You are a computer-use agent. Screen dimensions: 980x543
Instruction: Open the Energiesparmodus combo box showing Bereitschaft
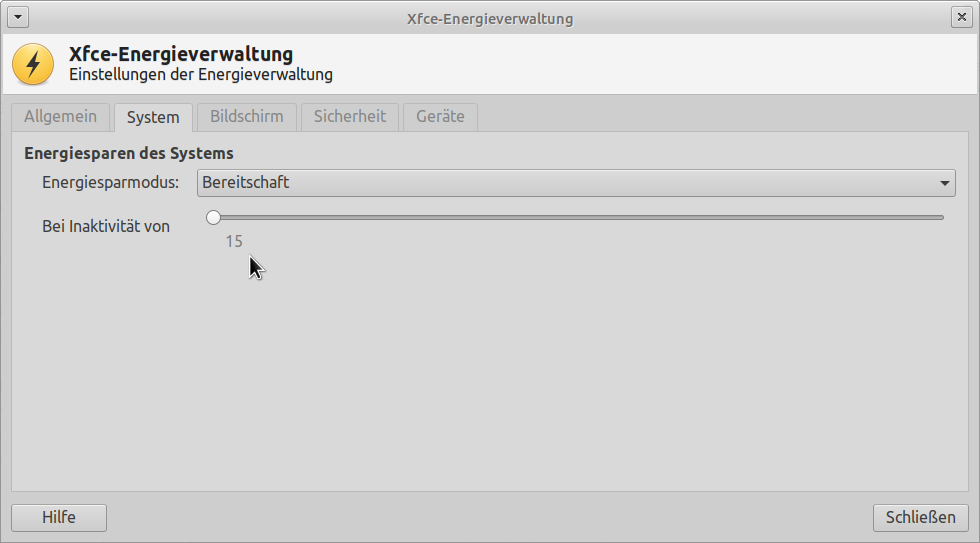[x=576, y=183]
